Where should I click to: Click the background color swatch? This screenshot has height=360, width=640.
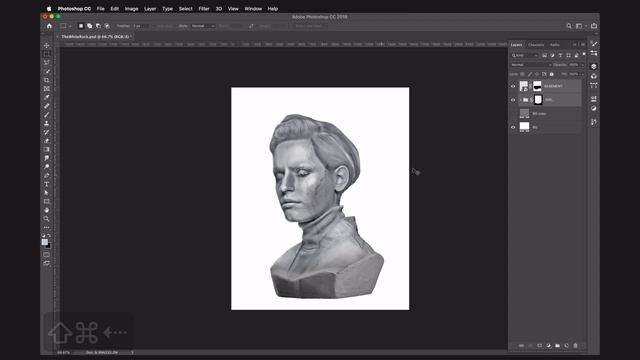(x=49, y=245)
